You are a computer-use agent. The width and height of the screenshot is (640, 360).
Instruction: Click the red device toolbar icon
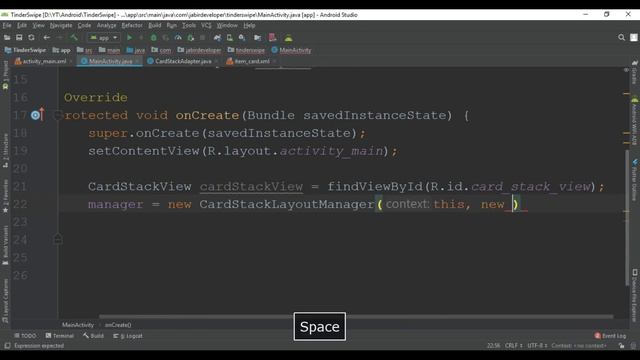point(272,38)
